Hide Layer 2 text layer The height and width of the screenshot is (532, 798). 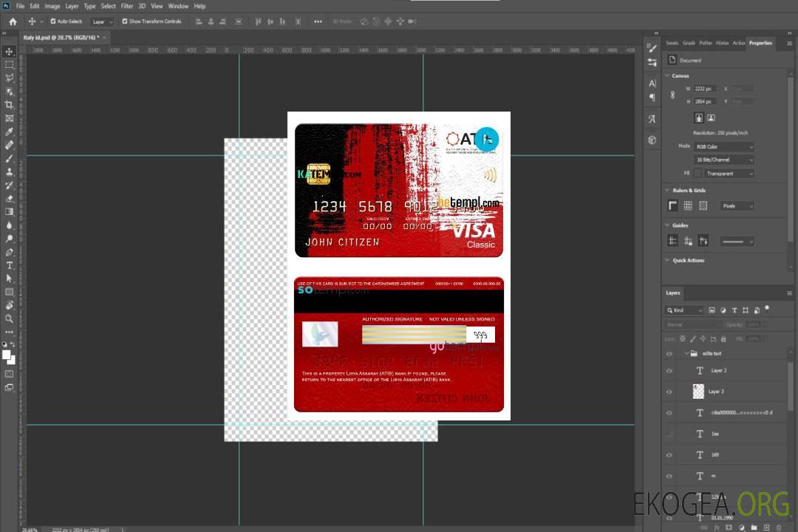pyautogui.click(x=669, y=371)
